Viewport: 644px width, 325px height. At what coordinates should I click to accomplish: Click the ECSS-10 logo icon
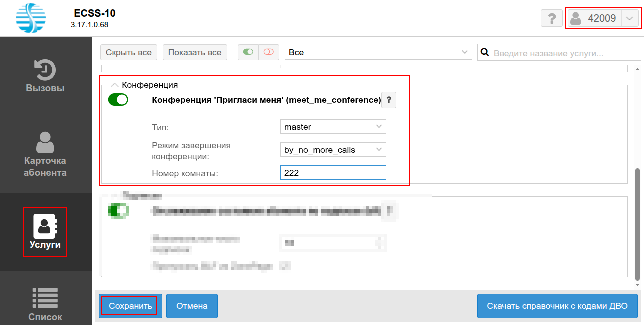[x=31, y=18]
